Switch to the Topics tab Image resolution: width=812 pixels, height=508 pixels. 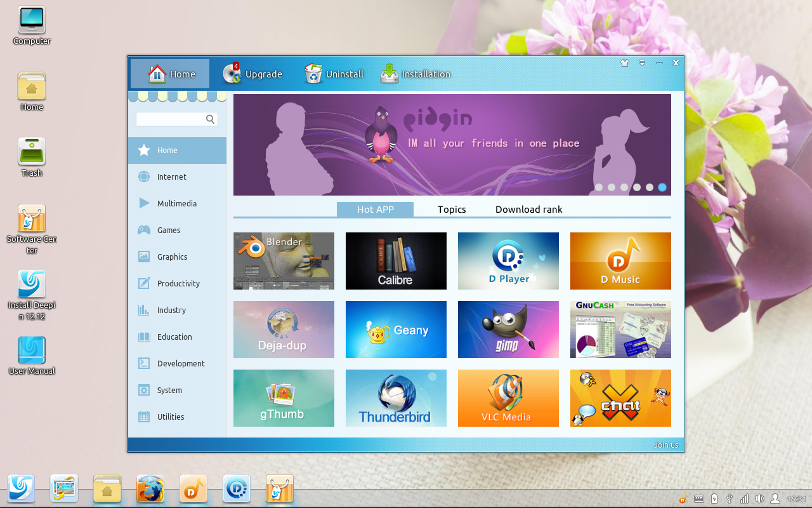pos(452,210)
